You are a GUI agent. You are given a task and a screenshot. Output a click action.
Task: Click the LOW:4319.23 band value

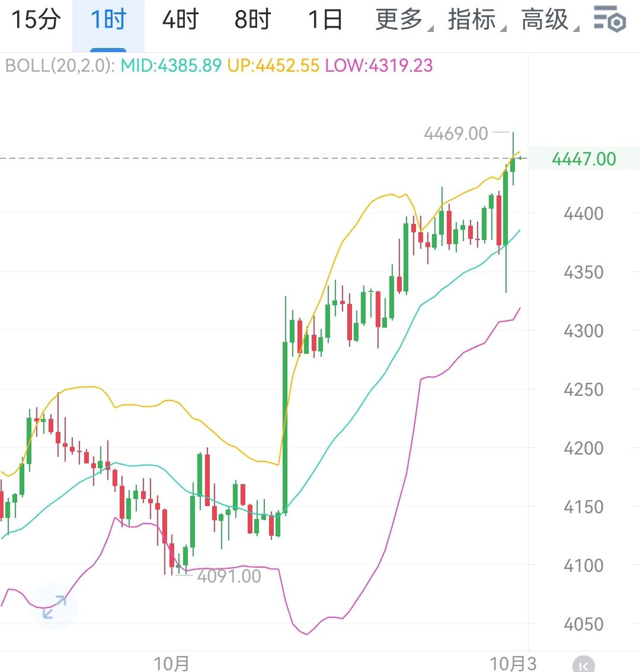point(379,65)
